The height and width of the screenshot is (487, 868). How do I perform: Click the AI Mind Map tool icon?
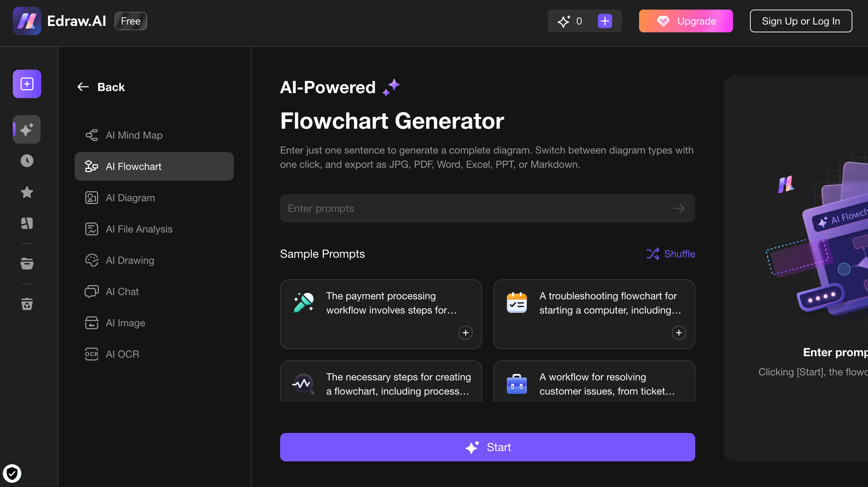coord(91,135)
